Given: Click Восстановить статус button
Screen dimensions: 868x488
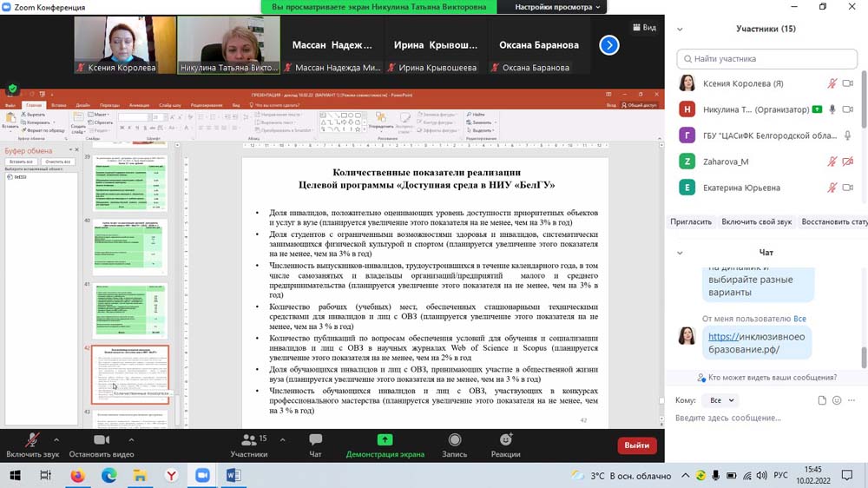Looking at the screenshot, I should pyautogui.click(x=835, y=221).
